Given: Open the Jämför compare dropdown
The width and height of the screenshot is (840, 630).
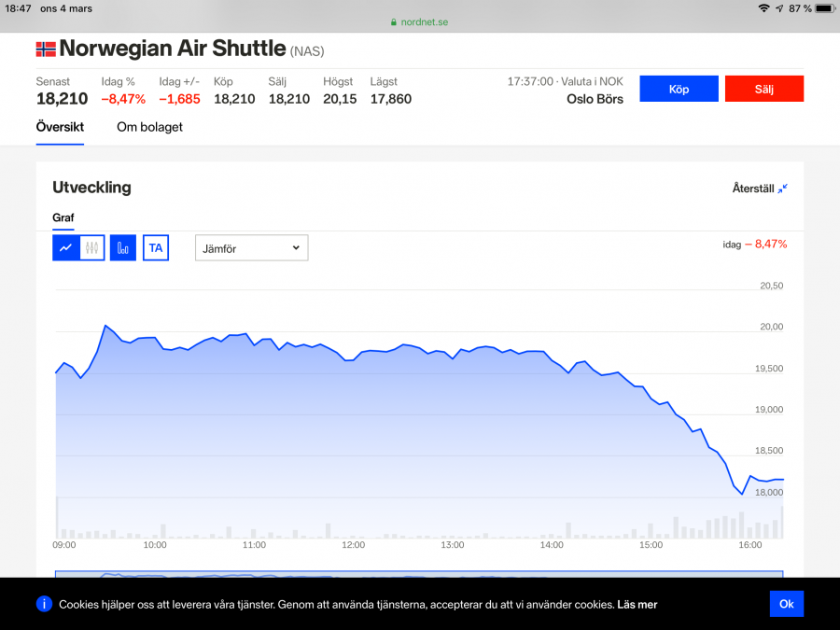Looking at the screenshot, I should tap(251, 247).
